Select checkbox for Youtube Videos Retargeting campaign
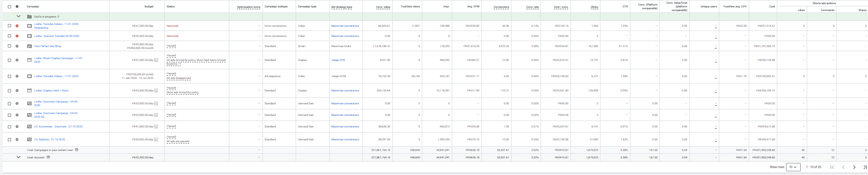 click(x=9, y=26)
